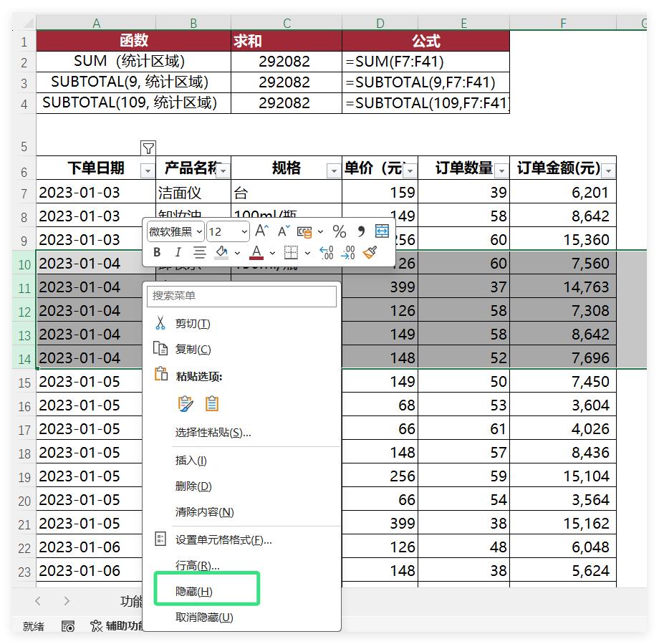Select 清除内容(N) menu entry
The height and width of the screenshot is (644, 659).
[x=241, y=512]
